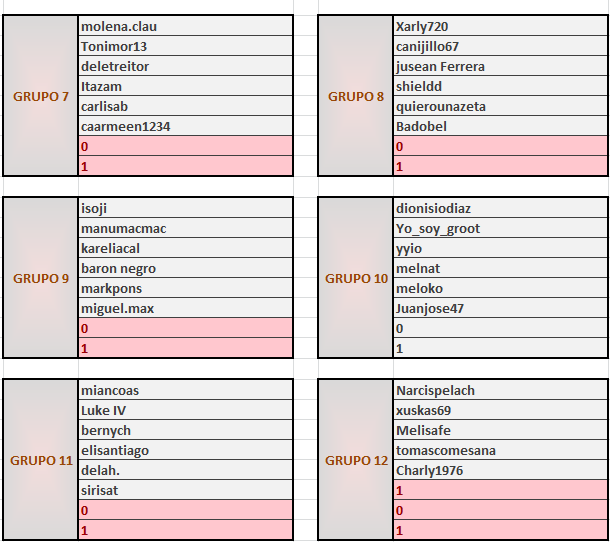
Task: Select the Yo_soy_groot cell
Action: pos(500,229)
